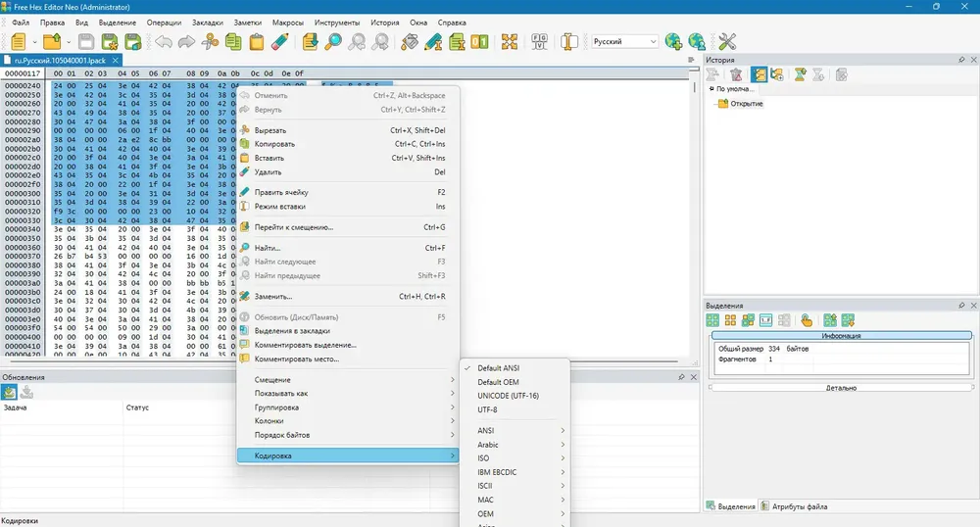Click the Undo arrow in the toolbar

point(164,42)
